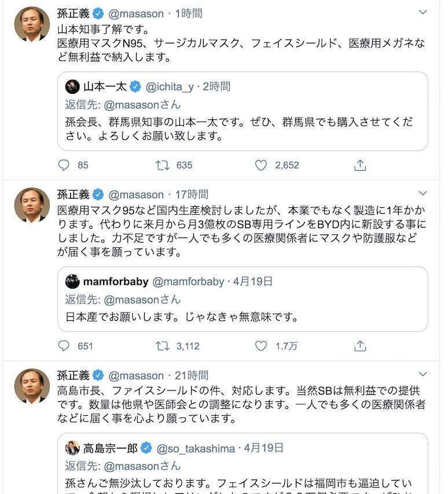
Task: Click the reply icon on Masason's first tweet
Action: coord(63,165)
